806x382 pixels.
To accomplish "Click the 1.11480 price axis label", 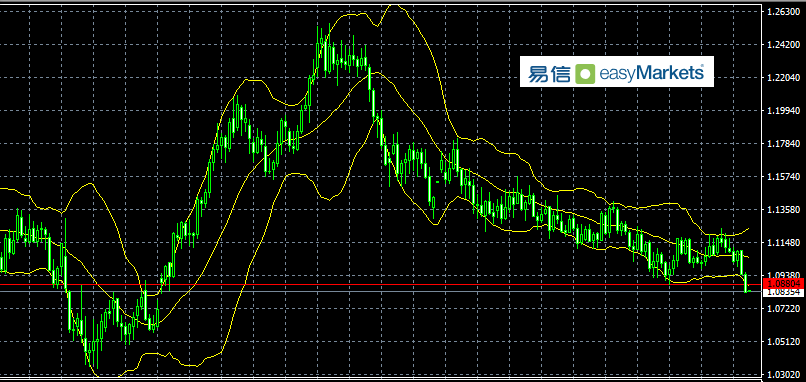I will [x=783, y=243].
